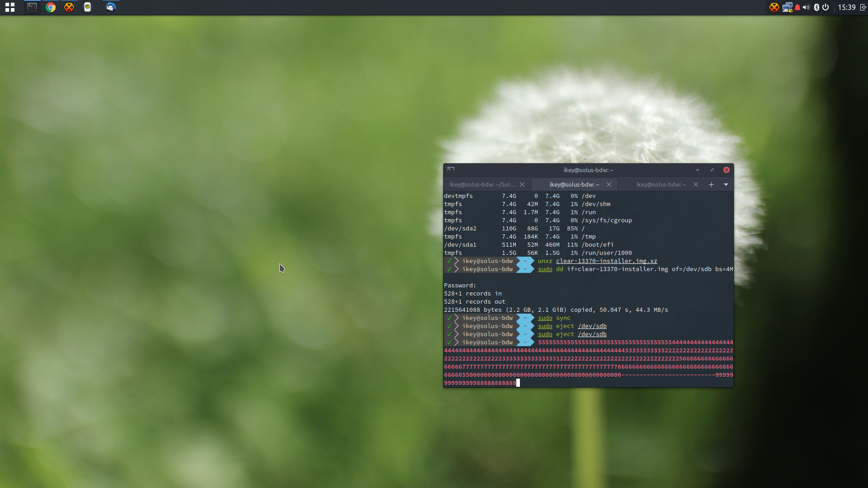The image size is (868, 488).
Task: Click the '/dev/sda1' row in df output
Action: tap(529, 245)
